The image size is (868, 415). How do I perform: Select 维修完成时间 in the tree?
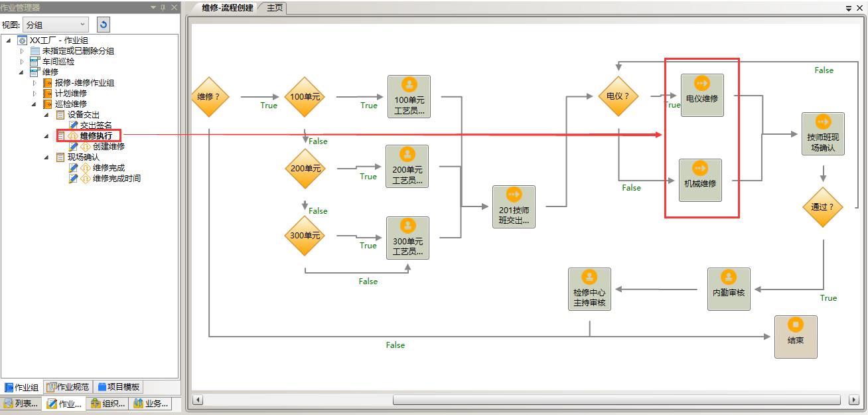coord(116,179)
